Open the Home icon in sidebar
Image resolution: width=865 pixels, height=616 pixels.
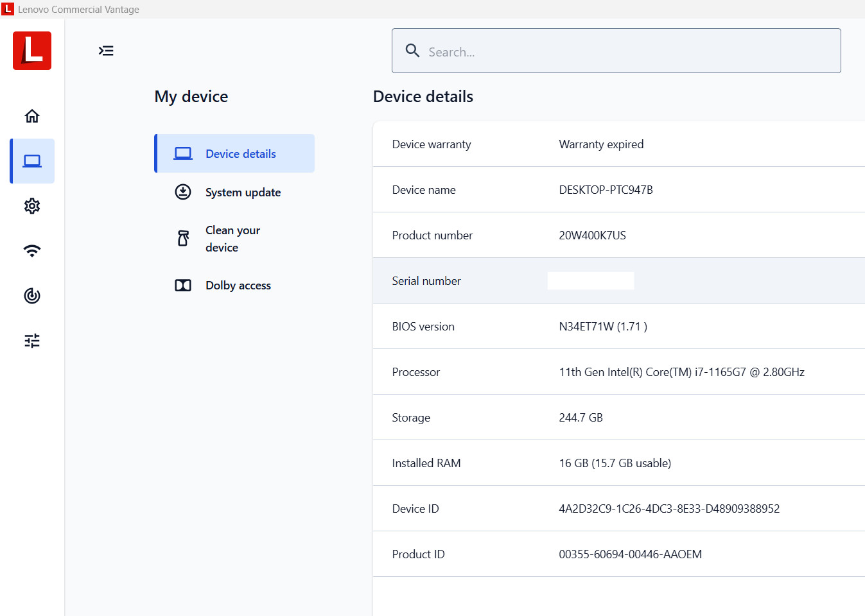click(32, 116)
